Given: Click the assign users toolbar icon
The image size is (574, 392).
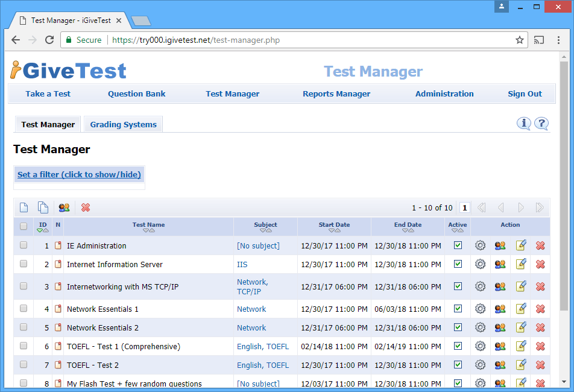Looking at the screenshot, I should [x=63, y=207].
